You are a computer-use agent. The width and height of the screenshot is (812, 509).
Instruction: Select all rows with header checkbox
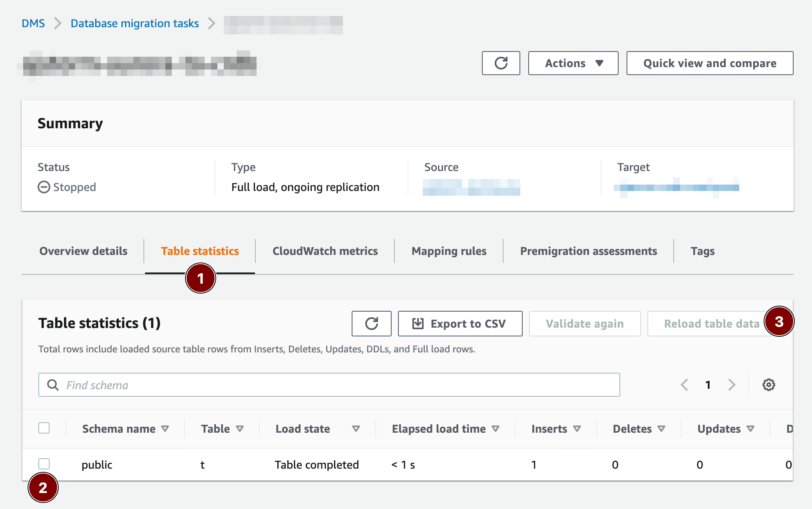(44, 428)
